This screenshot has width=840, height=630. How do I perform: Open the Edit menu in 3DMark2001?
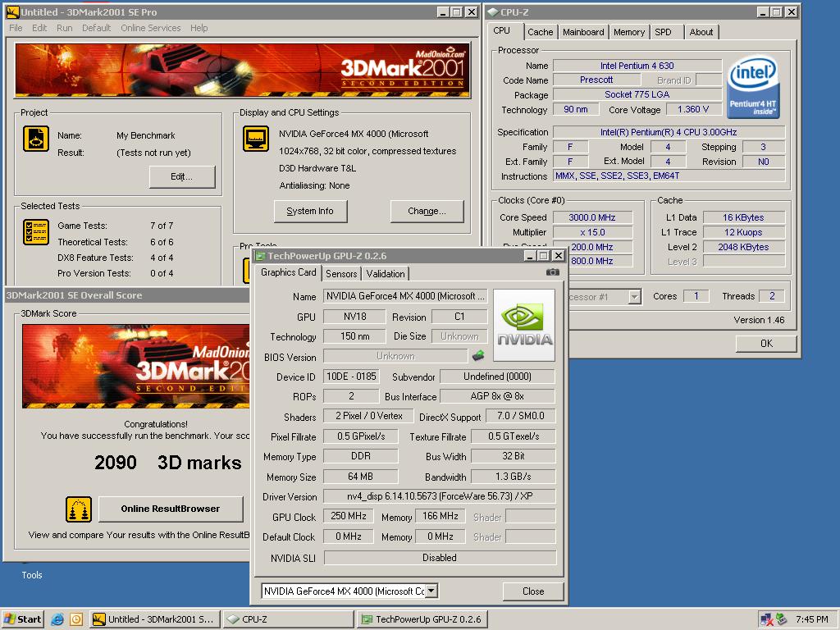coord(39,28)
